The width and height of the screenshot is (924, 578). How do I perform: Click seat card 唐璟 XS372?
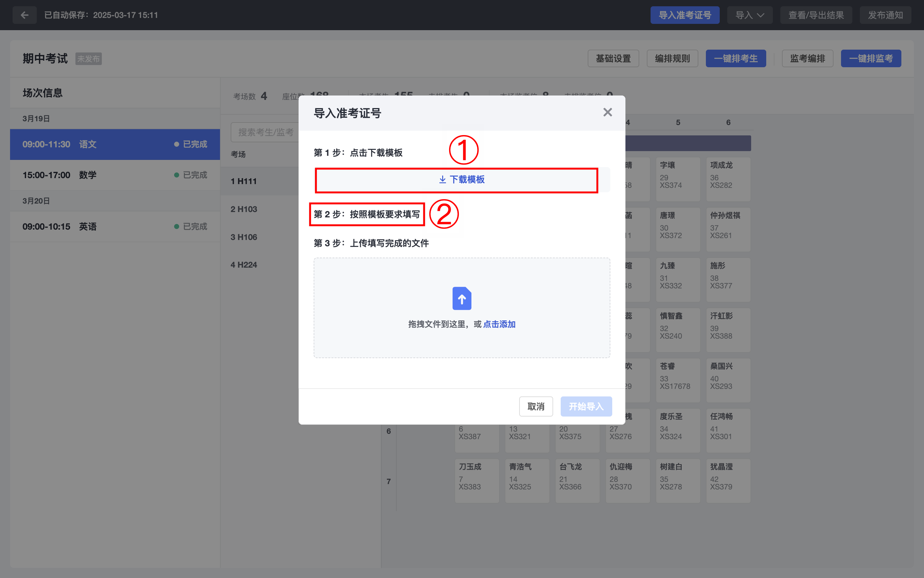(678, 229)
